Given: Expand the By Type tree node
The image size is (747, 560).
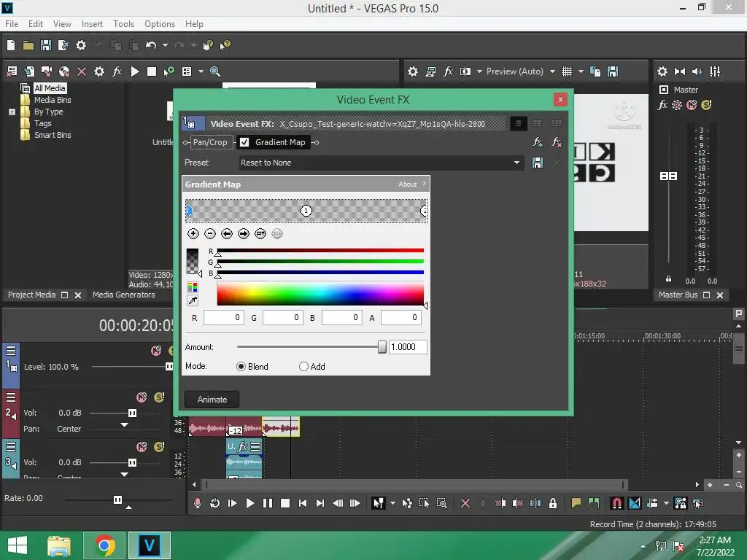Looking at the screenshot, I should tap(12, 112).
